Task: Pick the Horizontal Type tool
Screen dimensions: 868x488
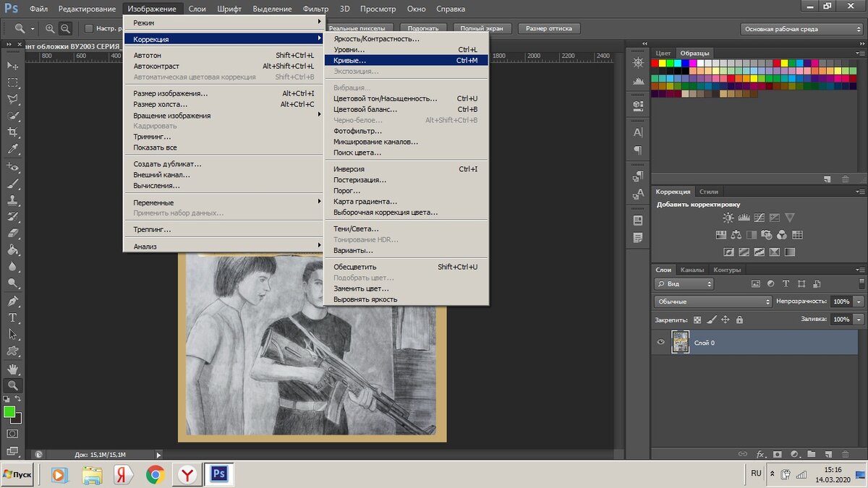Action: [12, 317]
